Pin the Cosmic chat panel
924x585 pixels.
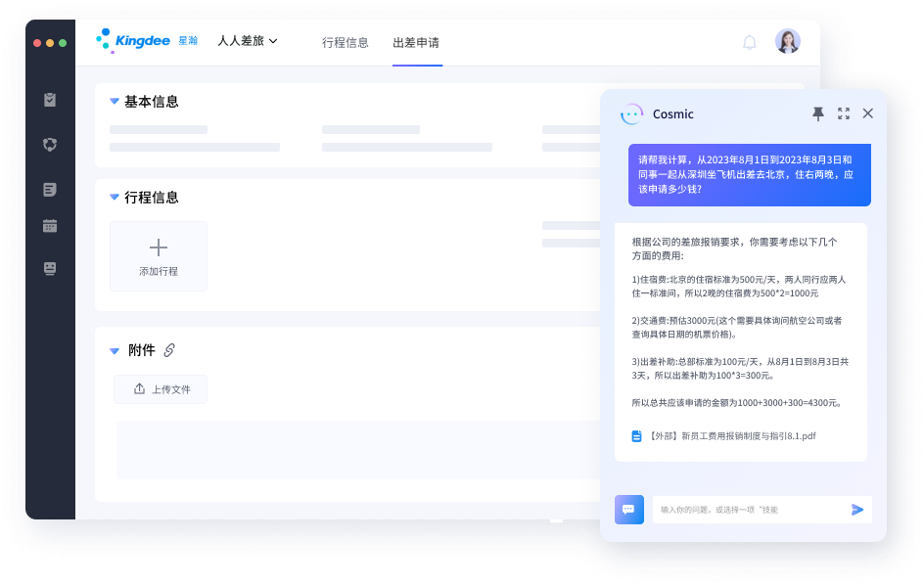pyautogui.click(x=818, y=114)
